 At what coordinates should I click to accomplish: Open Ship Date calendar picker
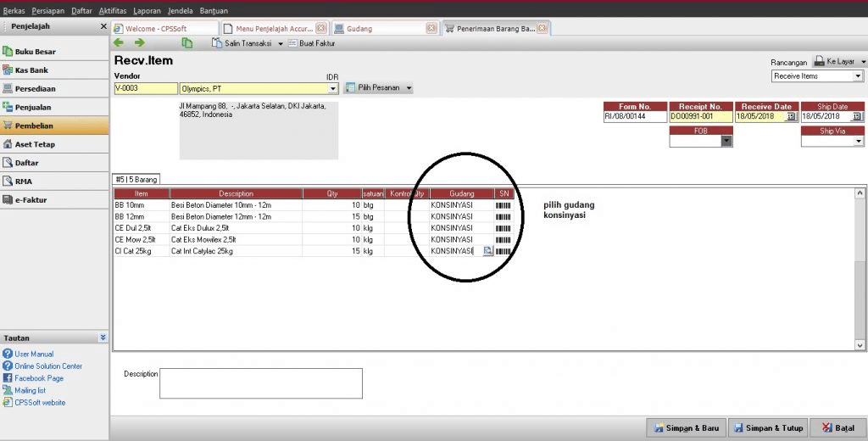point(856,117)
